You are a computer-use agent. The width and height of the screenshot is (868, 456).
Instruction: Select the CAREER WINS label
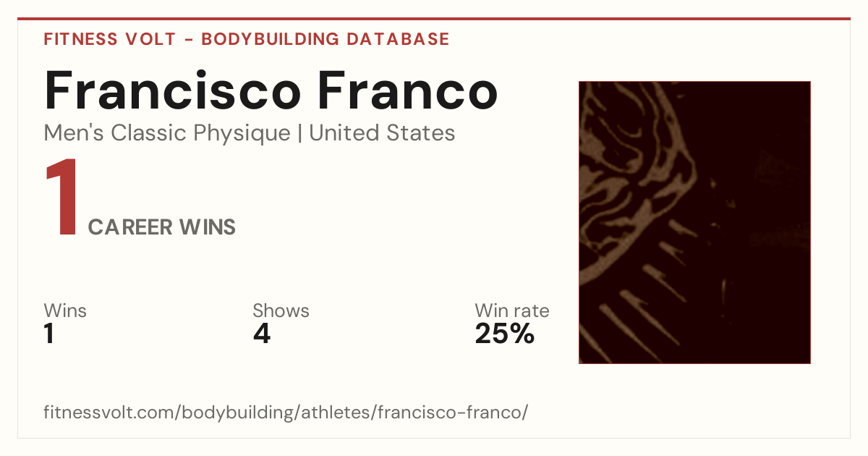161,227
